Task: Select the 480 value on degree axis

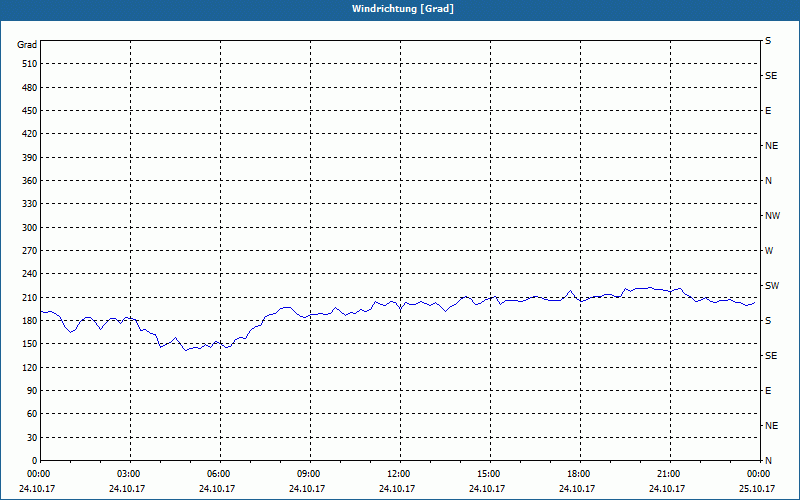Action: pos(30,88)
